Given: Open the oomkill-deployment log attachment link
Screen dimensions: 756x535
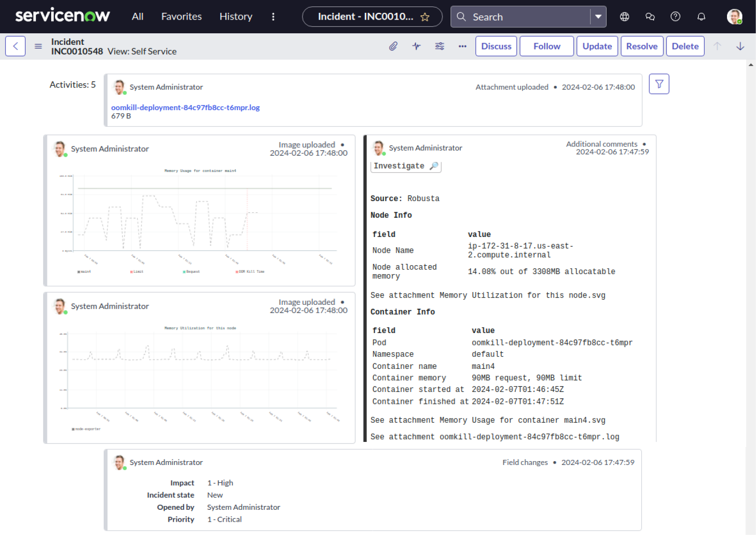Looking at the screenshot, I should click(185, 108).
